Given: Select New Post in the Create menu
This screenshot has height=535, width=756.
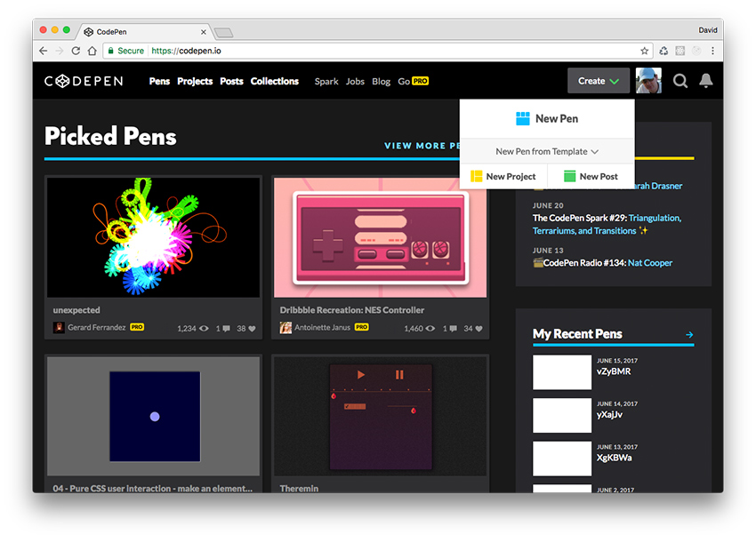Looking at the screenshot, I should pos(591,176).
